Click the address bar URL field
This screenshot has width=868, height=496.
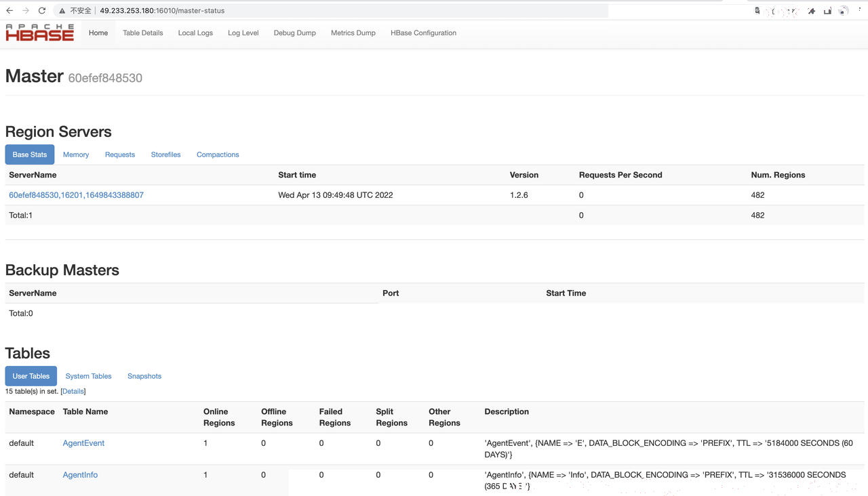(x=332, y=11)
